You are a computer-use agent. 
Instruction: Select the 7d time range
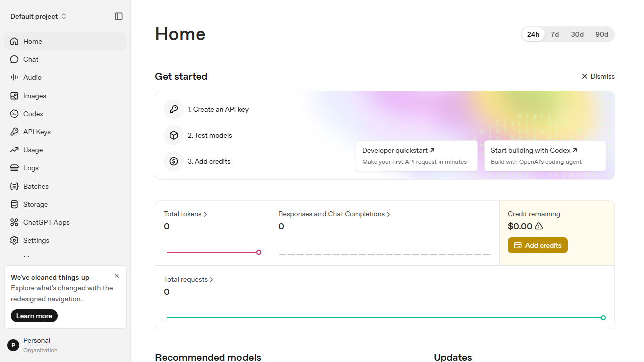(x=555, y=34)
